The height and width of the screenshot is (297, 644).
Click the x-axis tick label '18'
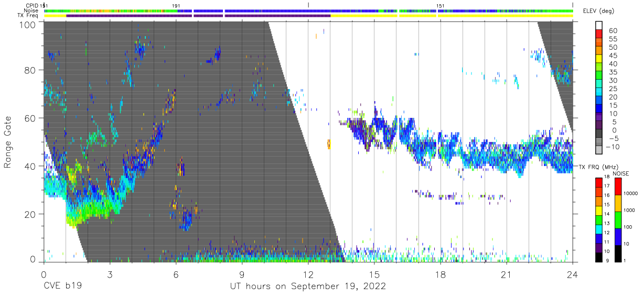tap(441, 274)
